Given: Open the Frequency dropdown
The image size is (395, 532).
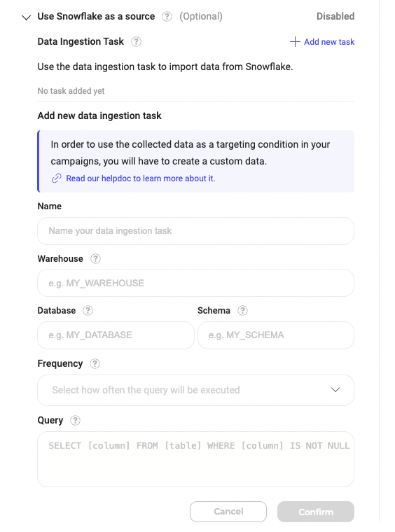Looking at the screenshot, I should click(196, 390).
